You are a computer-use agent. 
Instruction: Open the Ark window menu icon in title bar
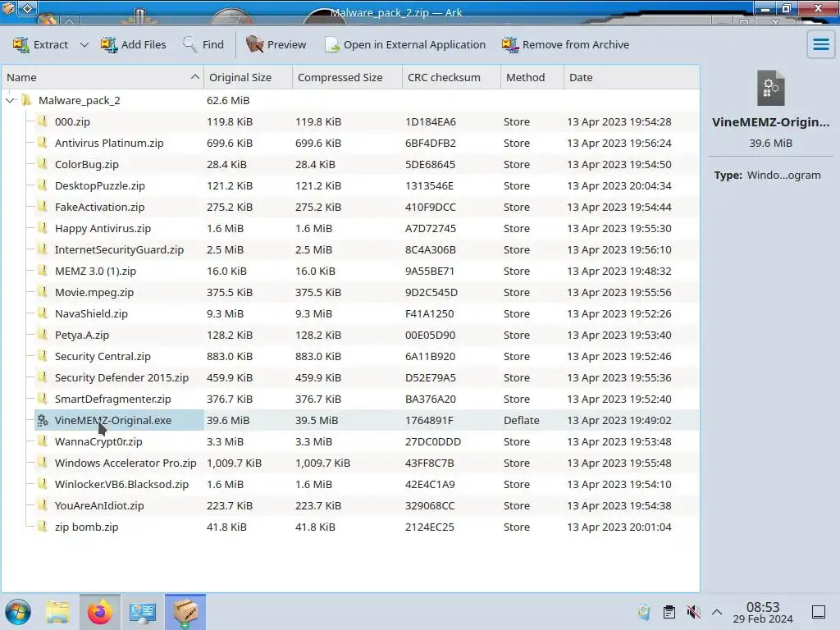point(8,8)
